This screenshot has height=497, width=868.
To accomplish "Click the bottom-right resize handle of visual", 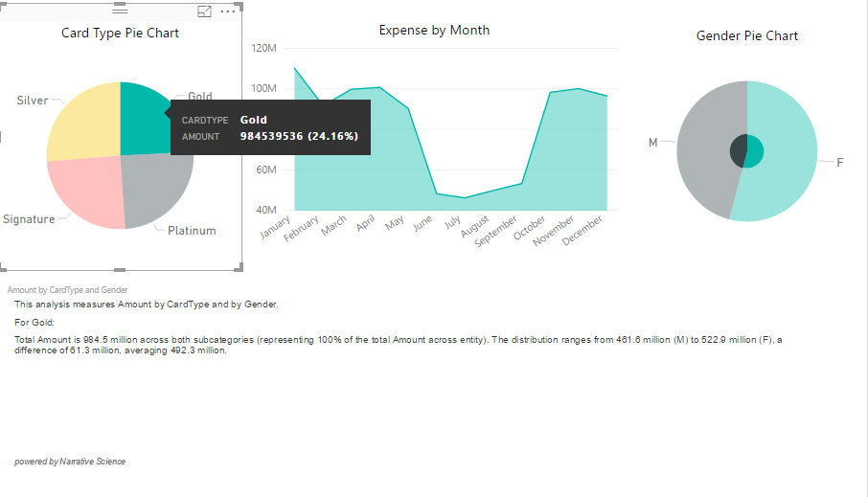I will pos(239,267).
